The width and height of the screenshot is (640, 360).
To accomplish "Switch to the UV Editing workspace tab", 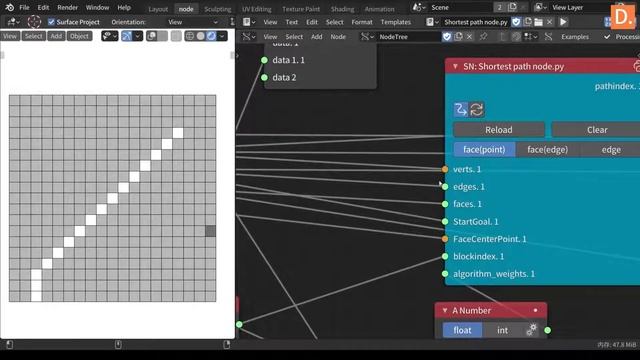I will pyautogui.click(x=257, y=9).
